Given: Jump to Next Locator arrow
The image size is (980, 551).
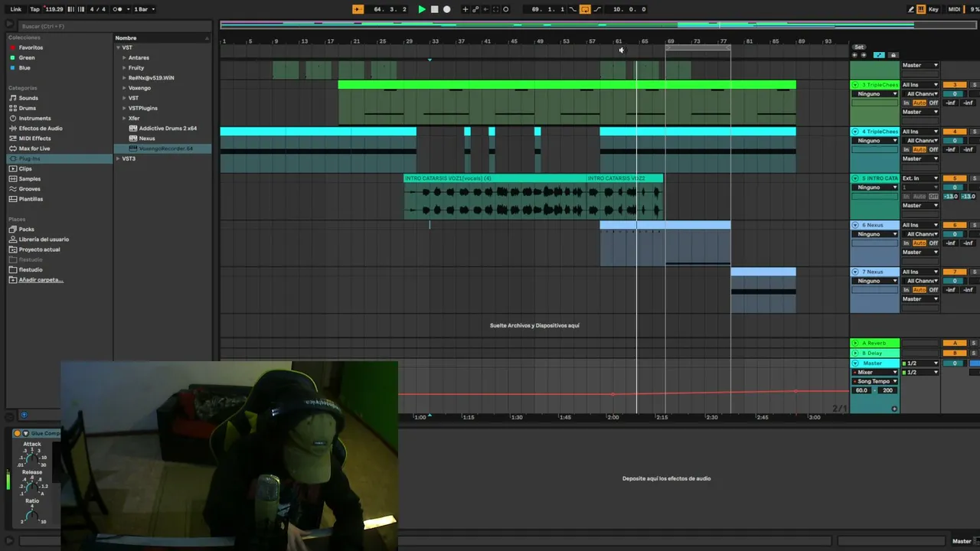Looking at the screenshot, I should click(x=864, y=55).
